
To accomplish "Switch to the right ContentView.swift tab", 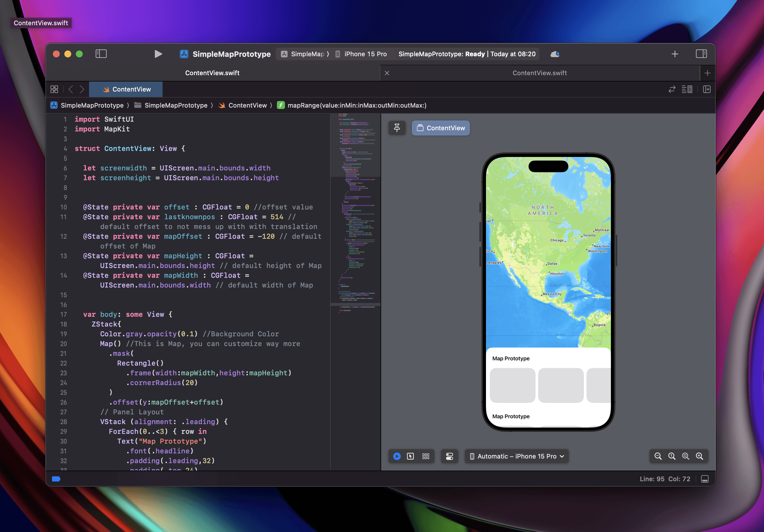I will click(539, 73).
